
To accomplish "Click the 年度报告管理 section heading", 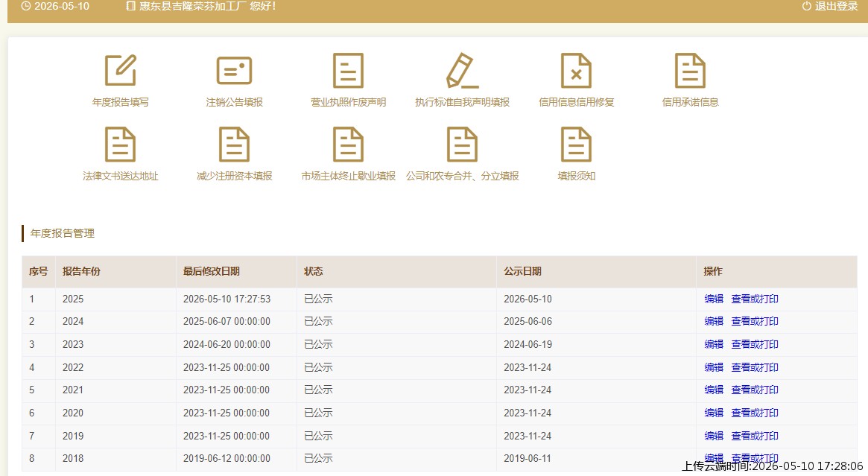I will pos(62,234).
